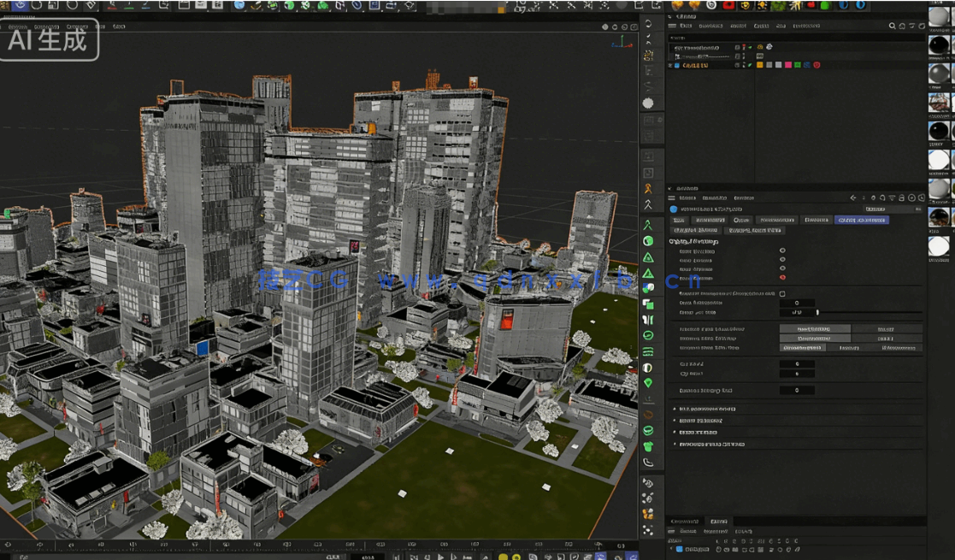Open the Objects dropdown in the attributes manager
955x560 pixels.
(742, 221)
